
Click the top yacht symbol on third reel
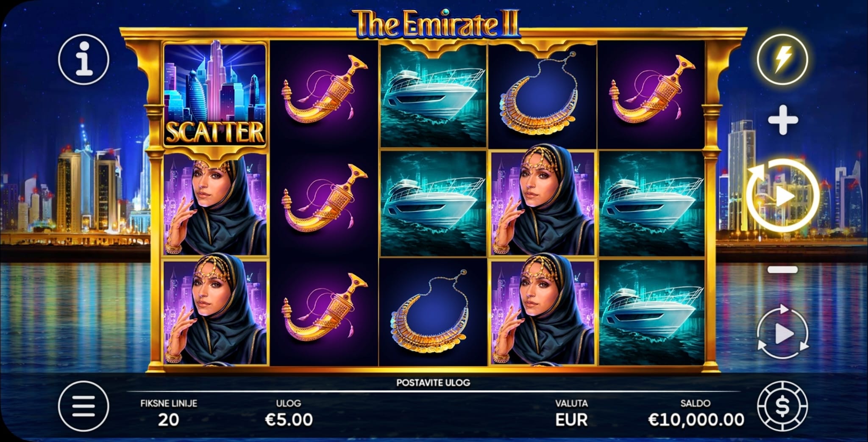(433, 95)
